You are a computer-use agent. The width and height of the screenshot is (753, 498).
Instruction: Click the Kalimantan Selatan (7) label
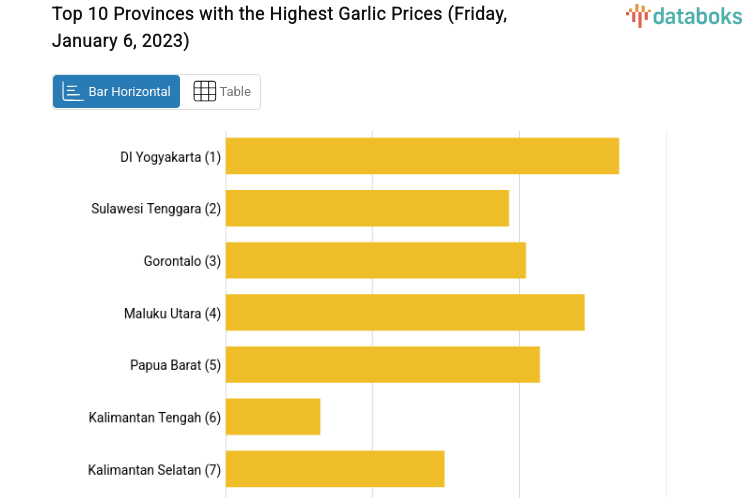[x=154, y=469]
